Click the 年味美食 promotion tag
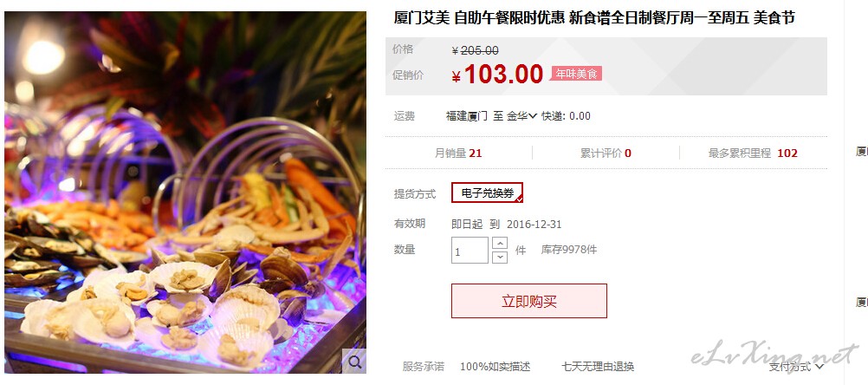Image resolution: width=868 pixels, height=385 pixels. tap(576, 73)
